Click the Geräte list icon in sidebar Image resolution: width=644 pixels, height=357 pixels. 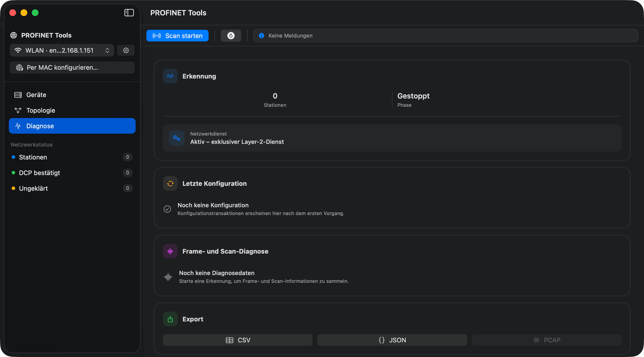point(18,95)
